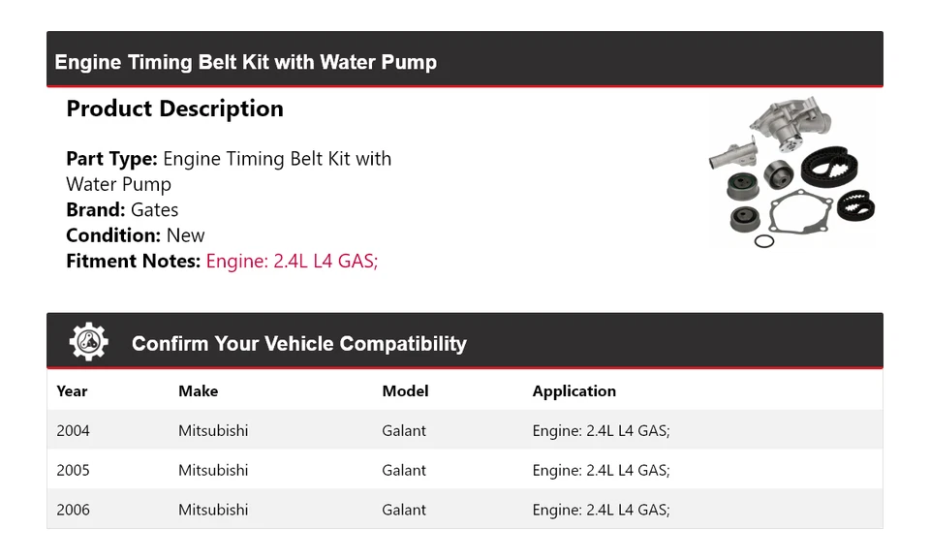Click Mitsubishi in the 2004 row
Image resolution: width=930 pixels, height=560 pixels.
(213, 431)
